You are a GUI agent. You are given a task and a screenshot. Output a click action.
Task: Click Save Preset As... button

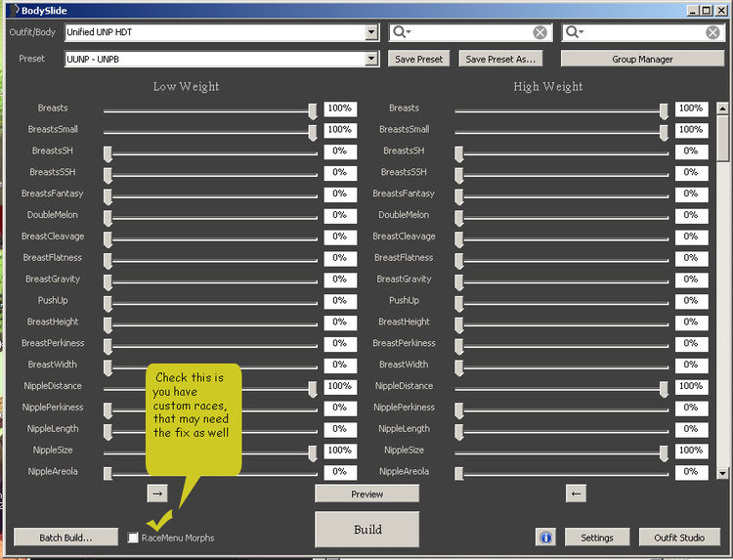click(x=500, y=59)
